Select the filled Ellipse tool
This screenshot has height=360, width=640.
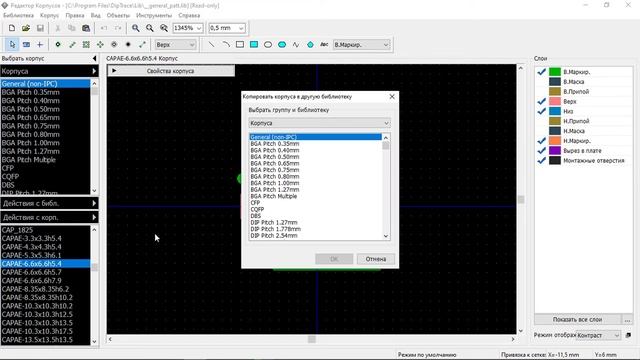pos(282,44)
